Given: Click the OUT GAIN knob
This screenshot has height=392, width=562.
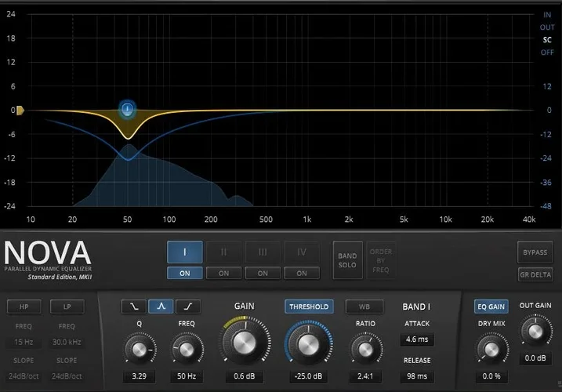Looking at the screenshot, I should tap(535, 332).
